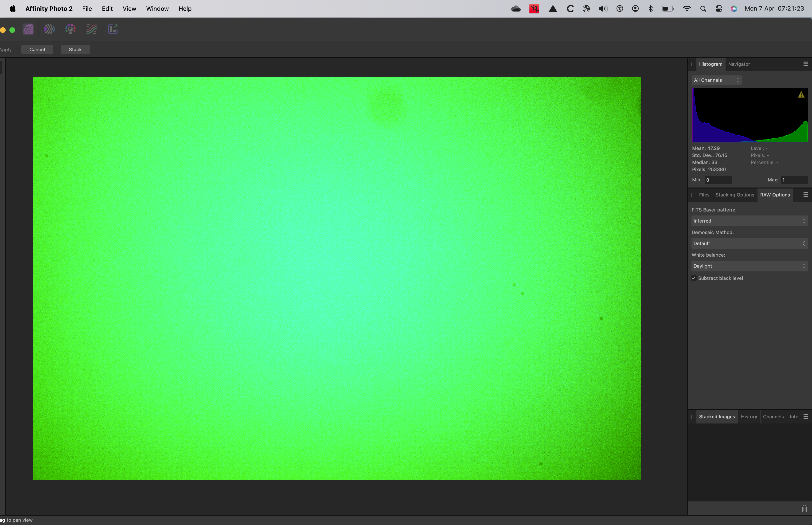812x525 pixels.
Task: Switch to the Tone Mapping Persona icon
Action: pos(92,29)
